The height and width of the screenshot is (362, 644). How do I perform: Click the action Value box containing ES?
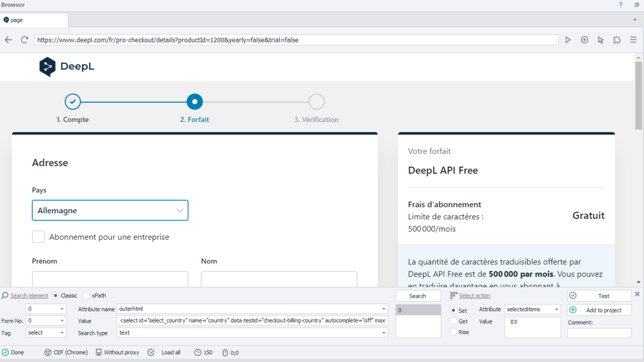pos(533,327)
